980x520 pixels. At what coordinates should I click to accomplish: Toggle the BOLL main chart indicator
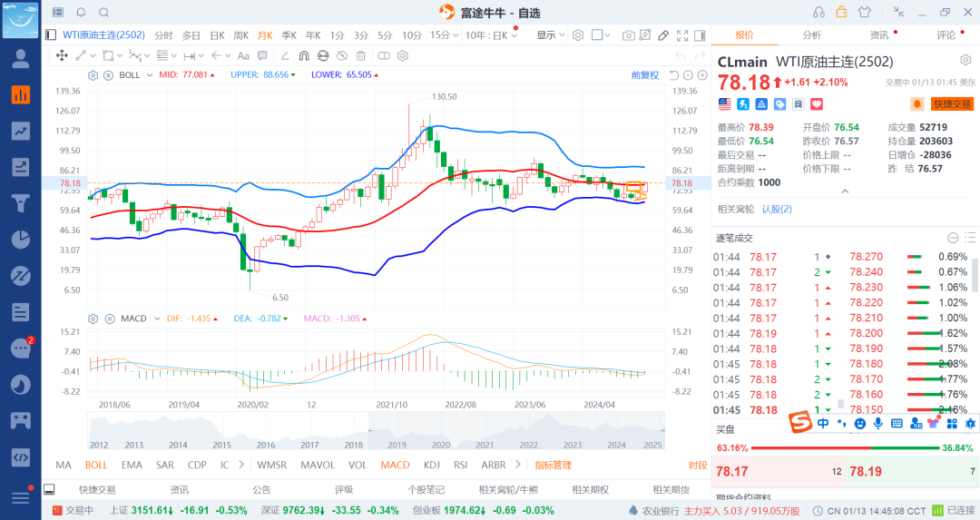click(96, 465)
